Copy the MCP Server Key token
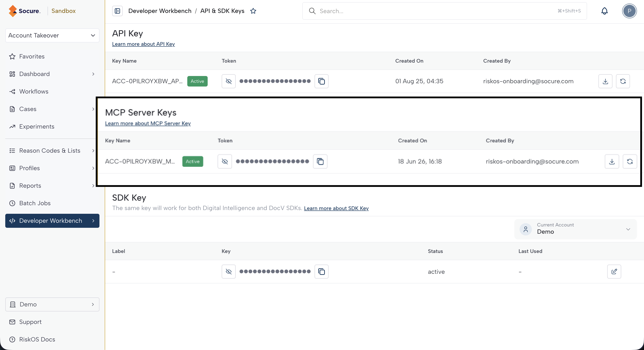The height and width of the screenshot is (350, 644). point(320,161)
